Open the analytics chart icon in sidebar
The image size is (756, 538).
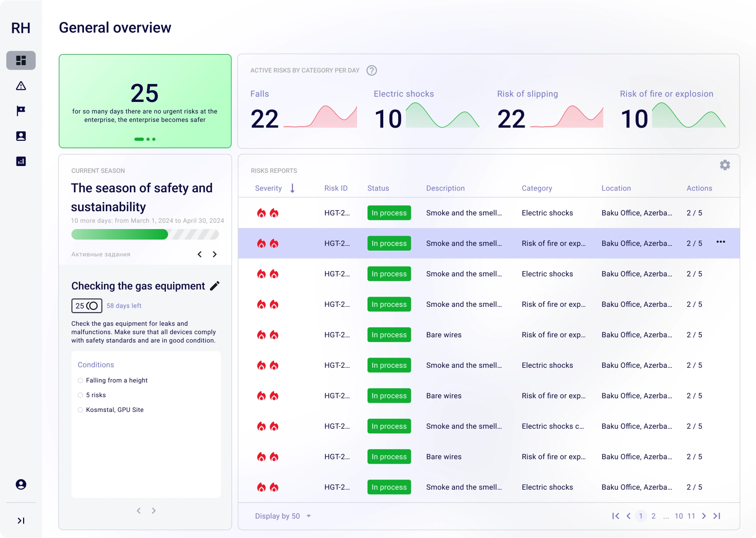[x=21, y=161]
